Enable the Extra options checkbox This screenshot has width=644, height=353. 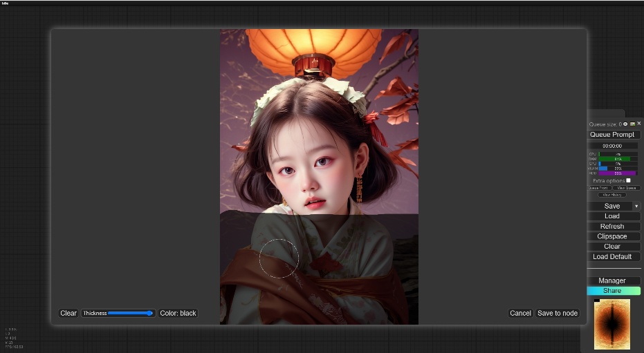point(628,180)
